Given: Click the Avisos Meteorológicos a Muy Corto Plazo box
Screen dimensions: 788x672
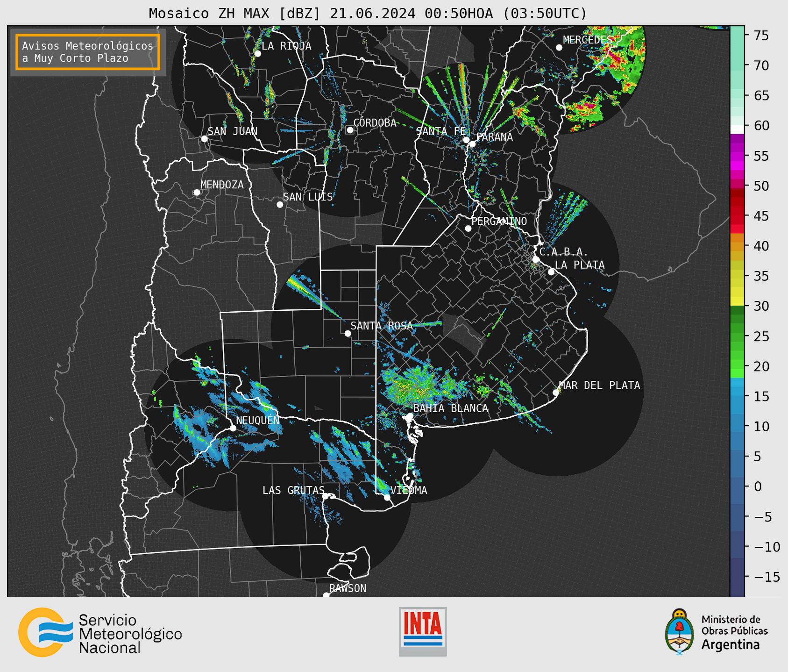Looking at the screenshot, I should (x=88, y=52).
